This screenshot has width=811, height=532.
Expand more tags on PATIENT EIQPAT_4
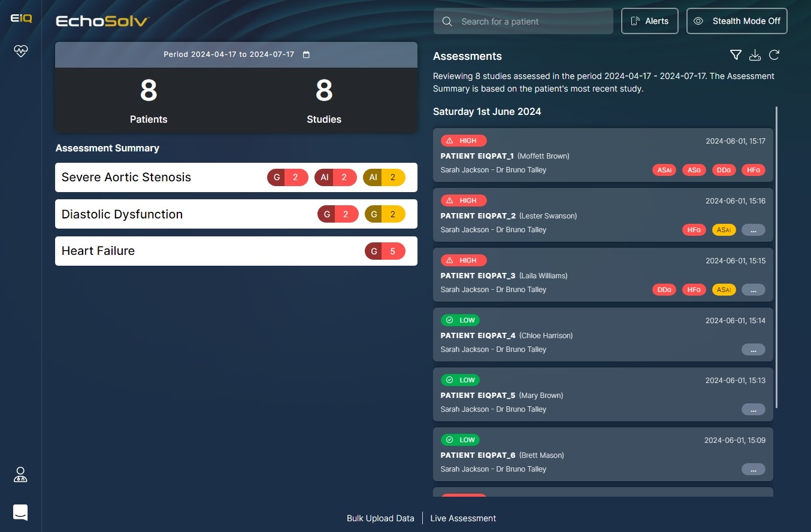point(753,349)
